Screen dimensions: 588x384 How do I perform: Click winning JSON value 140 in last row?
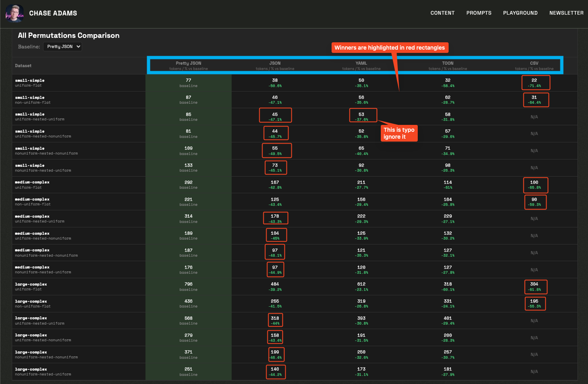pyautogui.click(x=276, y=371)
